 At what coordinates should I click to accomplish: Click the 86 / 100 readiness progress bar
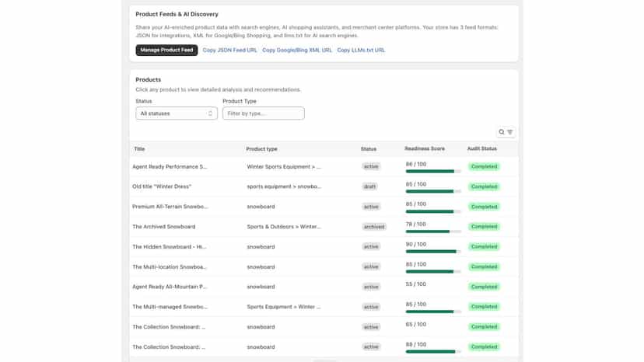(x=433, y=172)
